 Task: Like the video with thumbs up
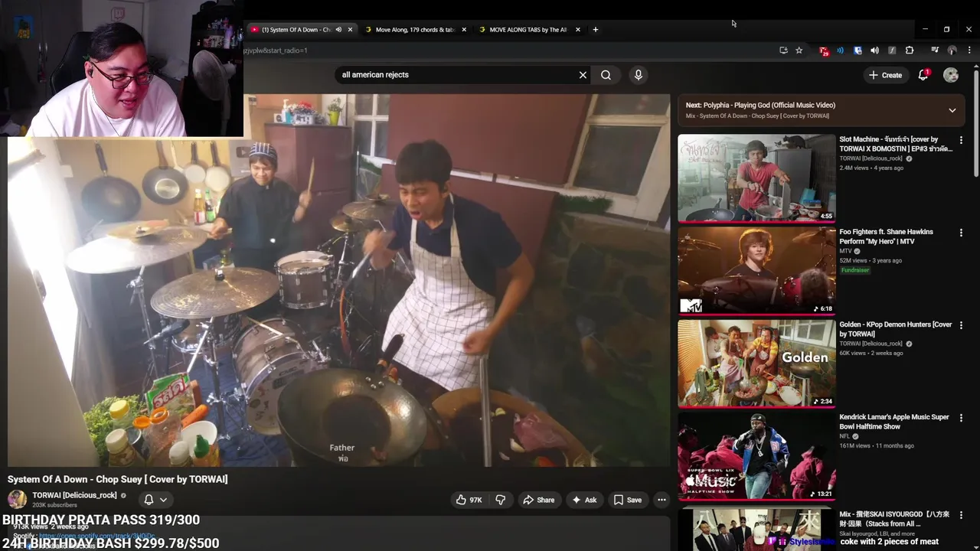click(469, 500)
